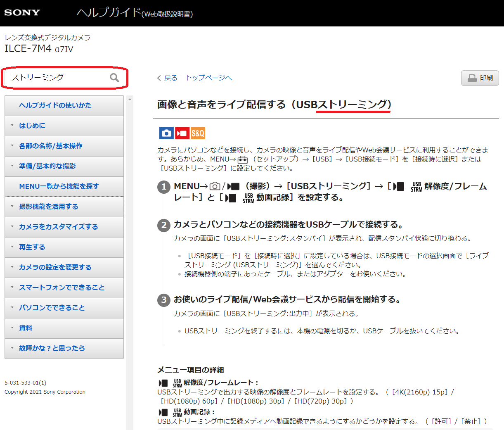The width and height of the screenshot is (504, 430).
Task: Expand the はじめに section arrow
Action: (12, 125)
